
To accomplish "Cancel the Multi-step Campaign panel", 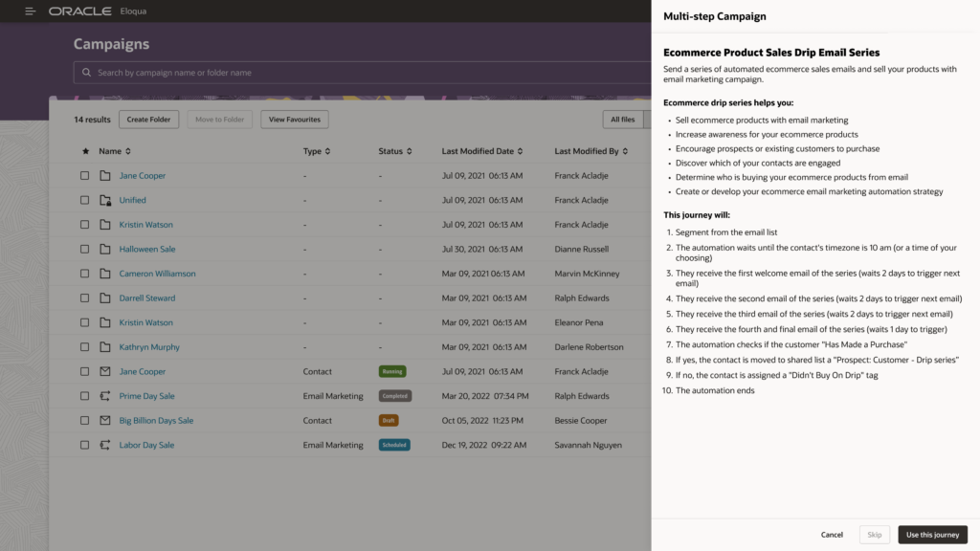I will tap(832, 535).
